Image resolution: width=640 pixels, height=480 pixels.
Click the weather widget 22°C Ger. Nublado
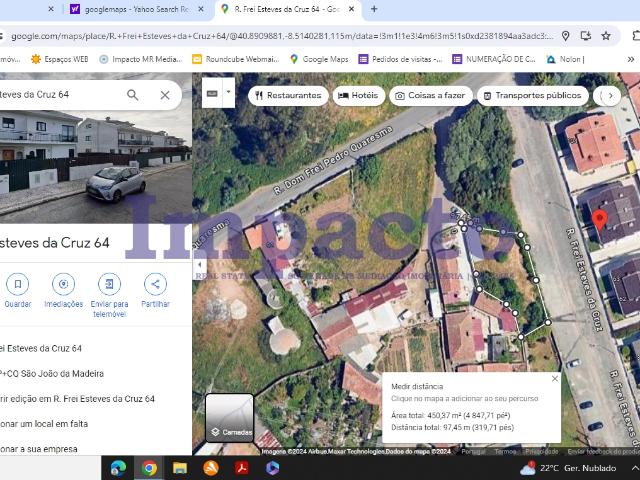coord(569,468)
